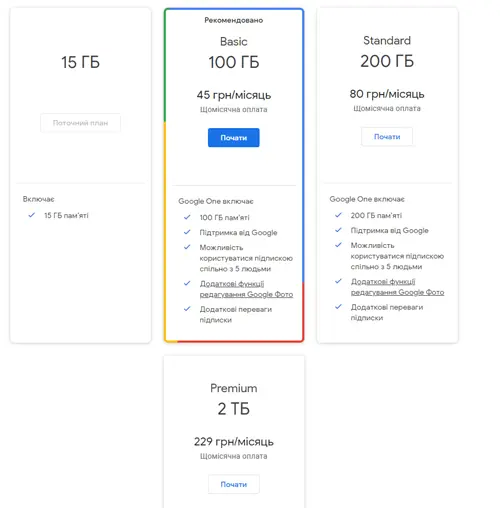Click the 229 грн/місяць price text

tap(234, 442)
